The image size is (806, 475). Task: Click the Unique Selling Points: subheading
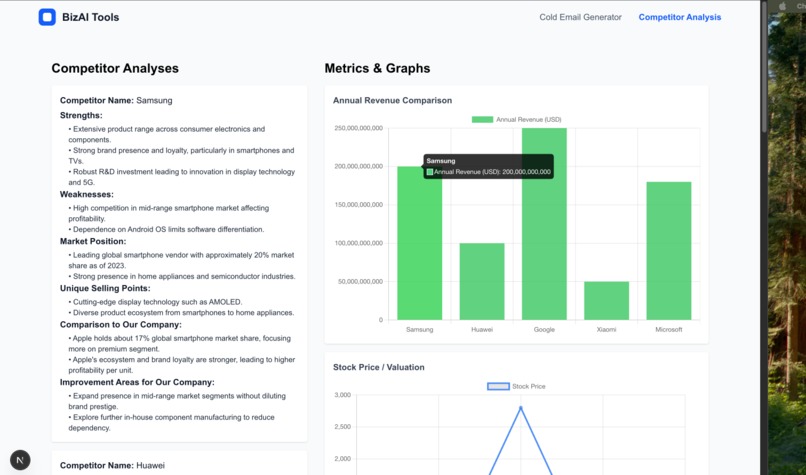click(105, 288)
